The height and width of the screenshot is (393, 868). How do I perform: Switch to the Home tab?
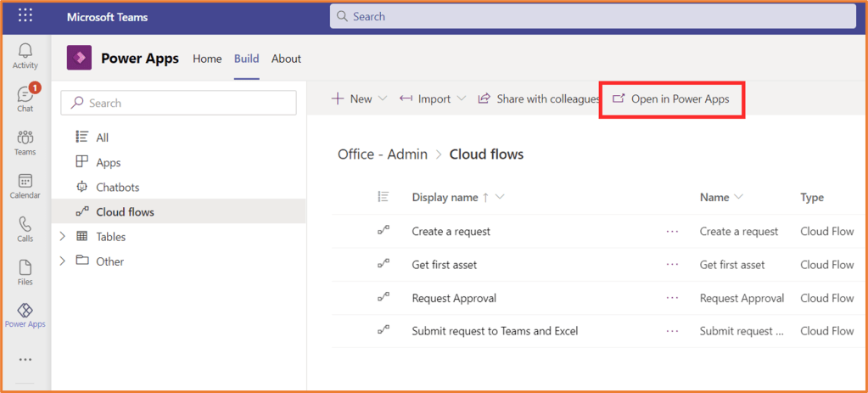(x=207, y=59)
